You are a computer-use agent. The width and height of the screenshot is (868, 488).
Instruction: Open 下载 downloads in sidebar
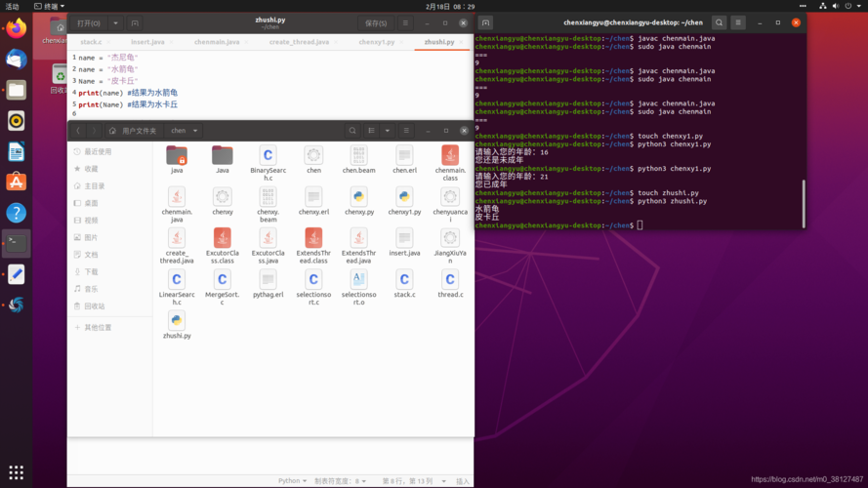click(x=109, y=271)
